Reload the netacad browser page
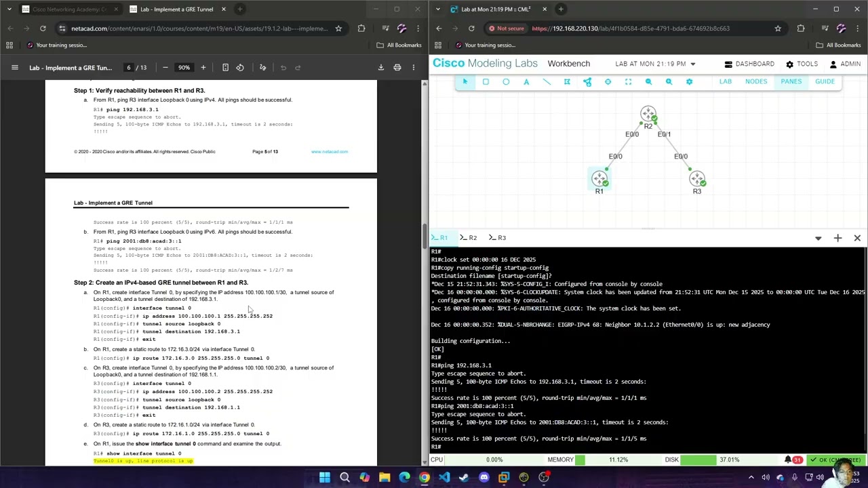The height and width of the screenshot is (488, 868). pos(43,28)
